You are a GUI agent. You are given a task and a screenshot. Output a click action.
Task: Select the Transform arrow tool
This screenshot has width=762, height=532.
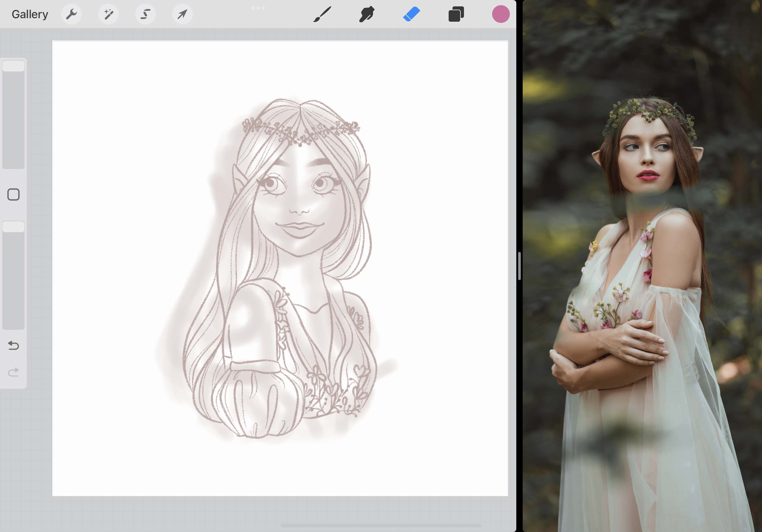(182, 14)
